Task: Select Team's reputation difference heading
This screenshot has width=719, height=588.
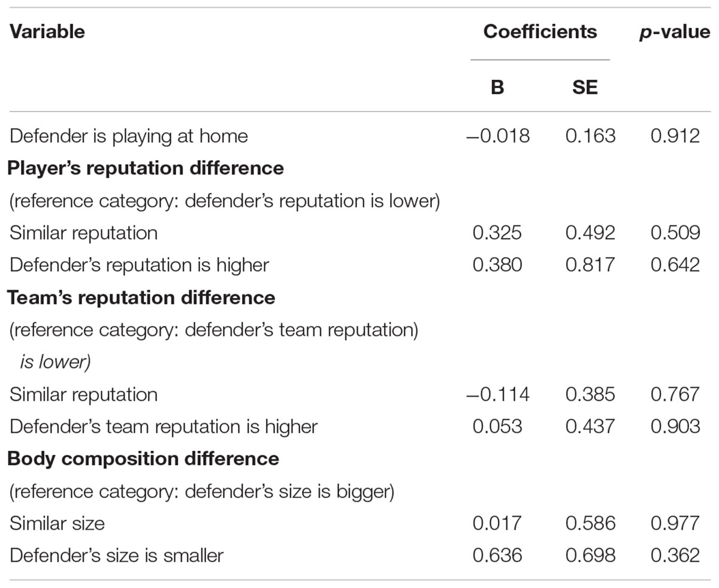Action: [x=141, y=298]
